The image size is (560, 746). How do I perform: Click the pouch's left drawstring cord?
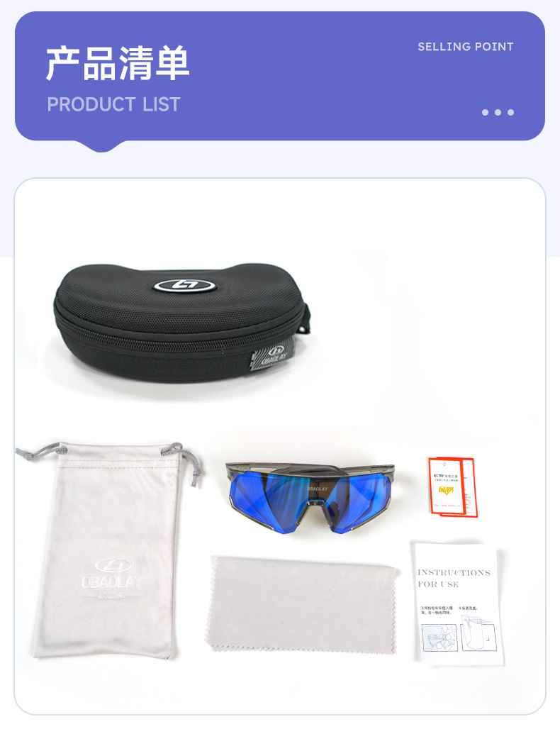click(x=39, y=451)
